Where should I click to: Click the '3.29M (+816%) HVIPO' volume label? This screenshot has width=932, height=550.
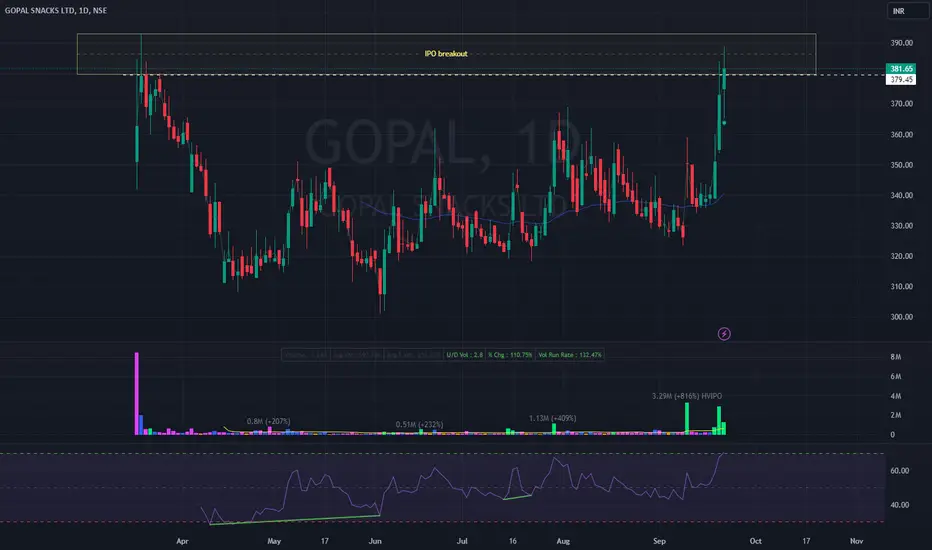click(x=687, y=395)
